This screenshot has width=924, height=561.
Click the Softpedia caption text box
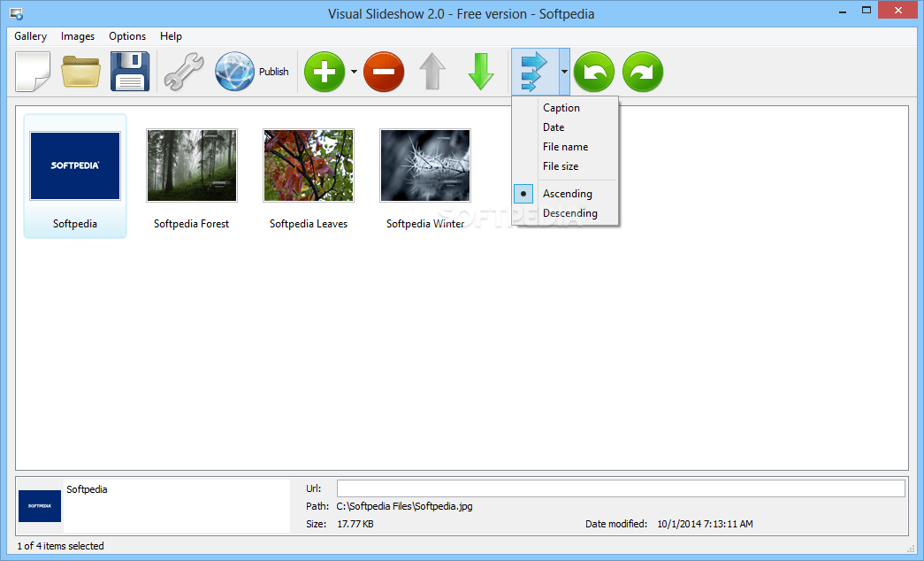(x=177, y=505)
